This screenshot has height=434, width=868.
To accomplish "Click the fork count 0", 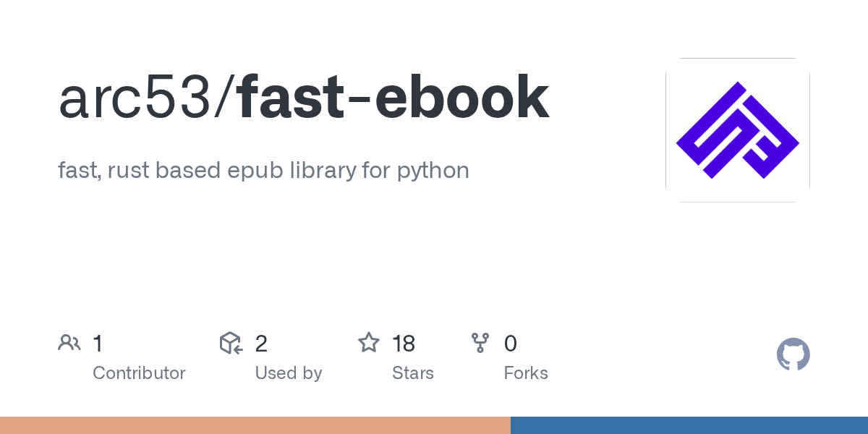I will point(511,344).
